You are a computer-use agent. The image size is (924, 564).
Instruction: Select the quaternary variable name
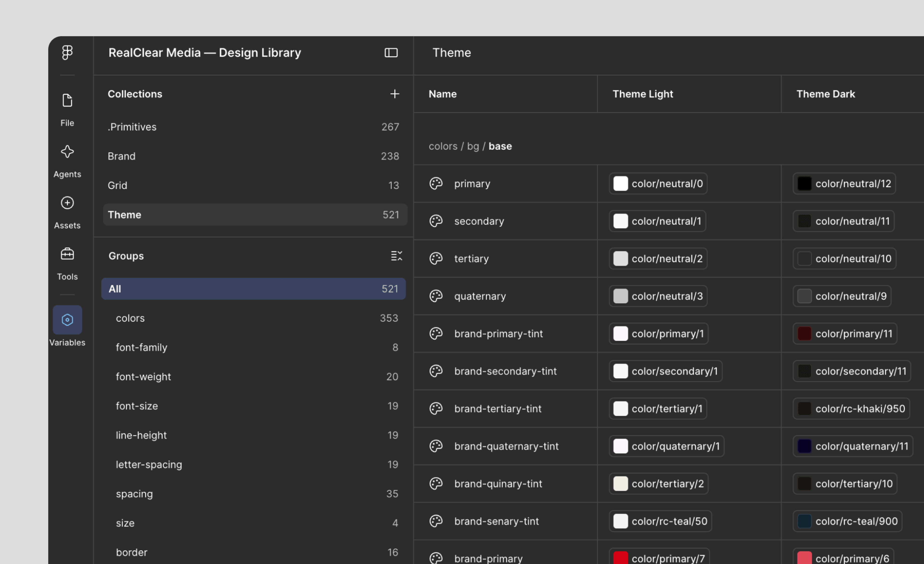[x=480, y=297]
